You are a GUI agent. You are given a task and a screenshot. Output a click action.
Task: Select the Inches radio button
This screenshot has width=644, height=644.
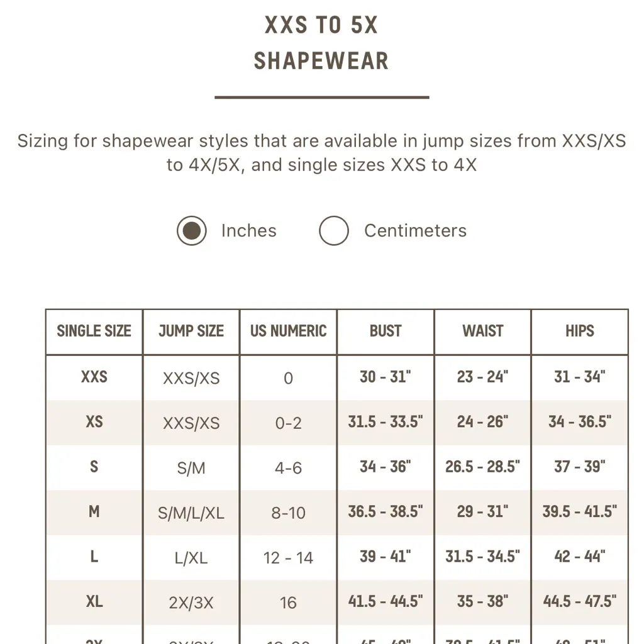[192, 231]
